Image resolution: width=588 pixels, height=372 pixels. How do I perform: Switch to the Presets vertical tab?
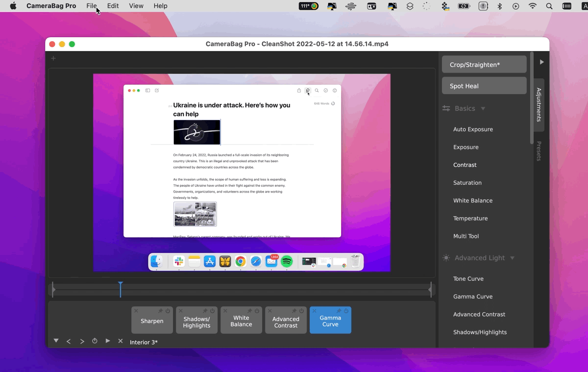coord(539,151)
